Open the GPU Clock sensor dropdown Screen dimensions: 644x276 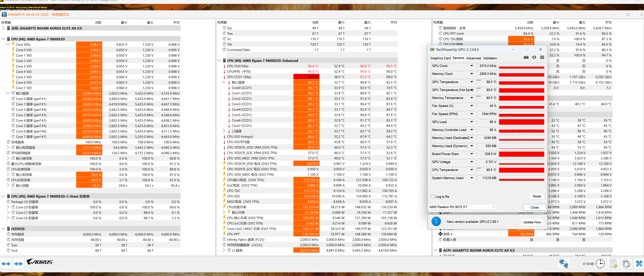pyautogui.click(x=472, y=66)
